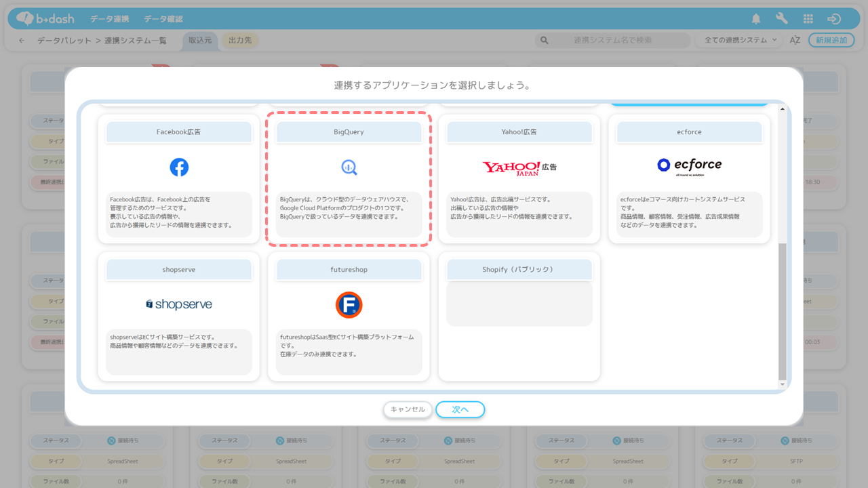Switch to the 取込元 tab
Viewport: 868px width, 488px height.
pos(200,41)
